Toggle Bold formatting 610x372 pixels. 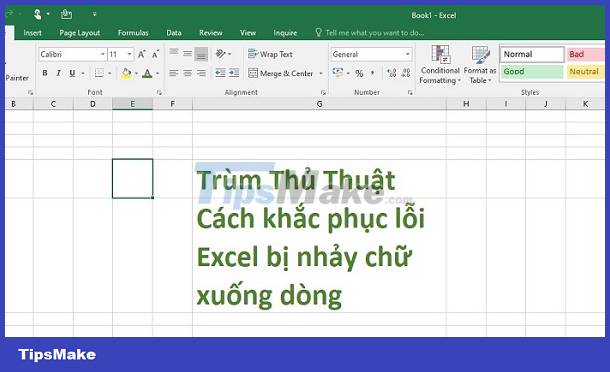click(x=45, y=73)
